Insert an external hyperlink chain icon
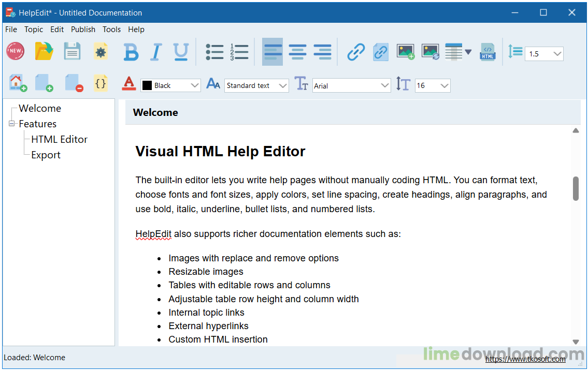Image resolution: width=588 pixels, height=370 pixels. click(355, 52)
